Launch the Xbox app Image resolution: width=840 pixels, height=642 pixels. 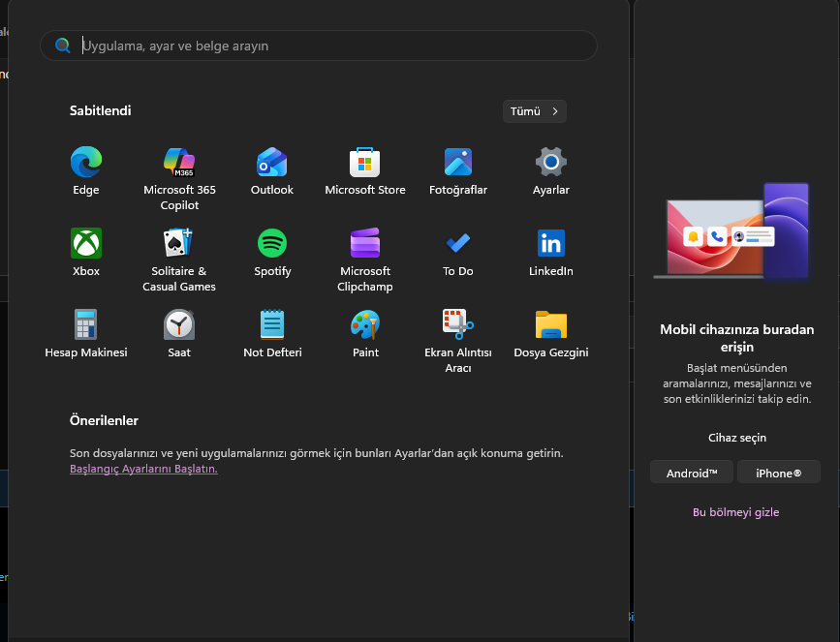(85, 243)
